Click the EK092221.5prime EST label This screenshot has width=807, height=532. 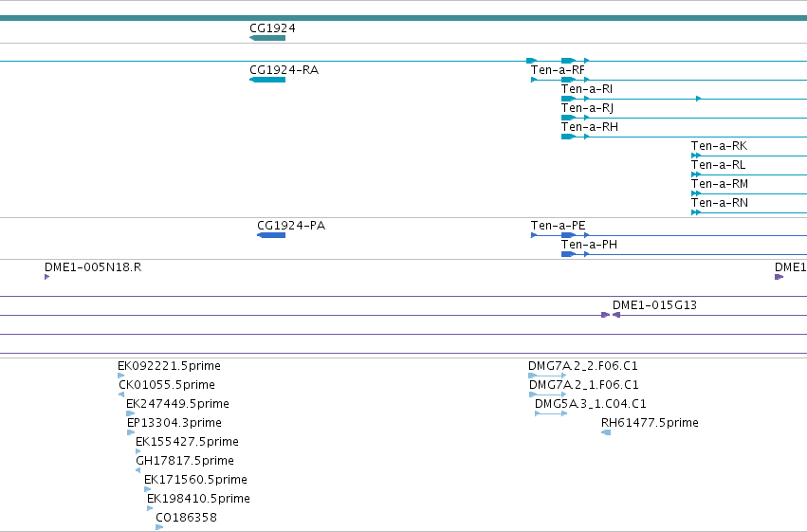coord(170,366)
